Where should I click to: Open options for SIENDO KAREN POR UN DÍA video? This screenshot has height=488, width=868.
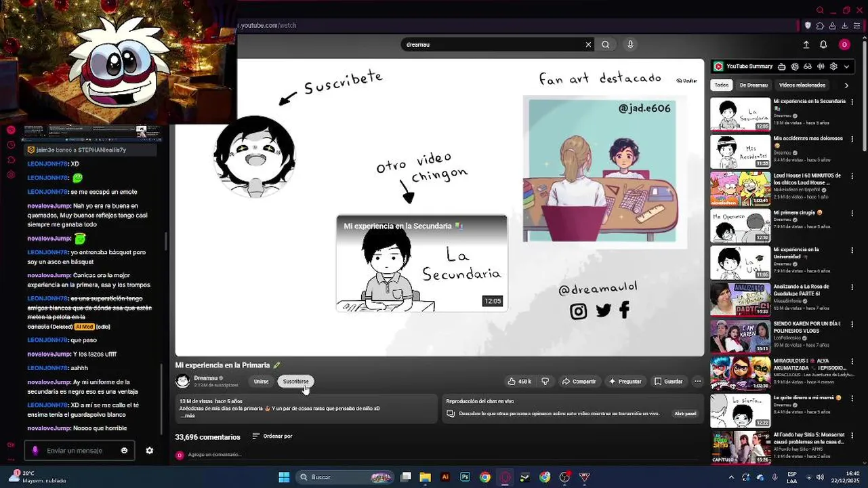pos(852,325)
